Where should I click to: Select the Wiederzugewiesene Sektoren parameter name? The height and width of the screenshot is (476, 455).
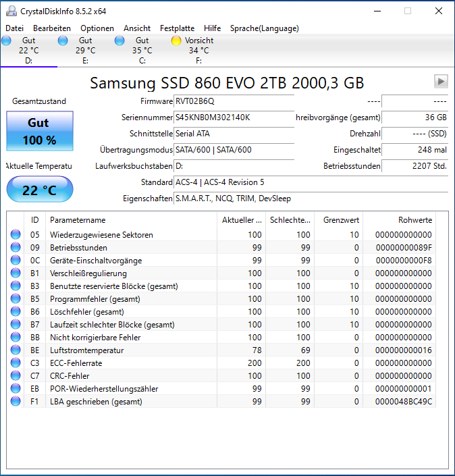click(x=101, y=235)
